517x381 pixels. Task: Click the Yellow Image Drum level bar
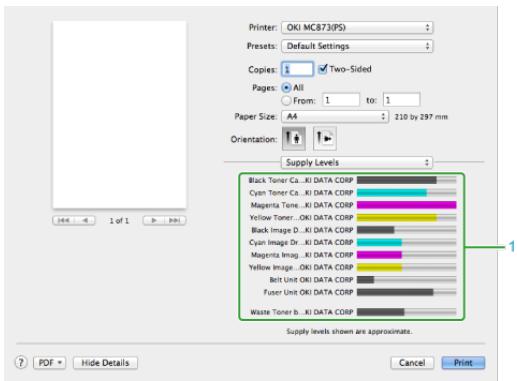click(x=406, y=267)
